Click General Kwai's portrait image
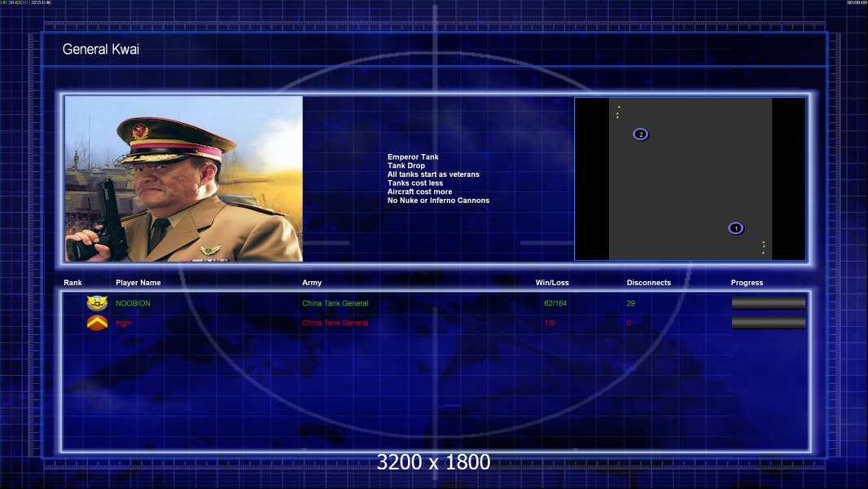The image size is (868, 489). click(184, 178)
